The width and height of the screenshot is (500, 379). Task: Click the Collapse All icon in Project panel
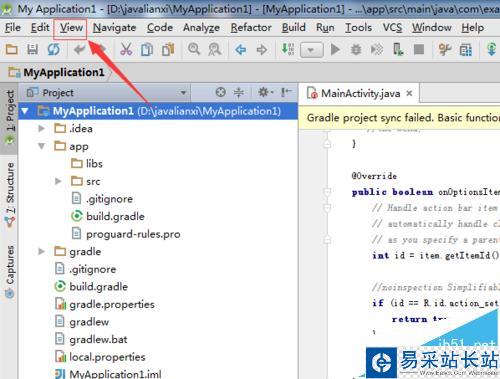tap(239, 92)
